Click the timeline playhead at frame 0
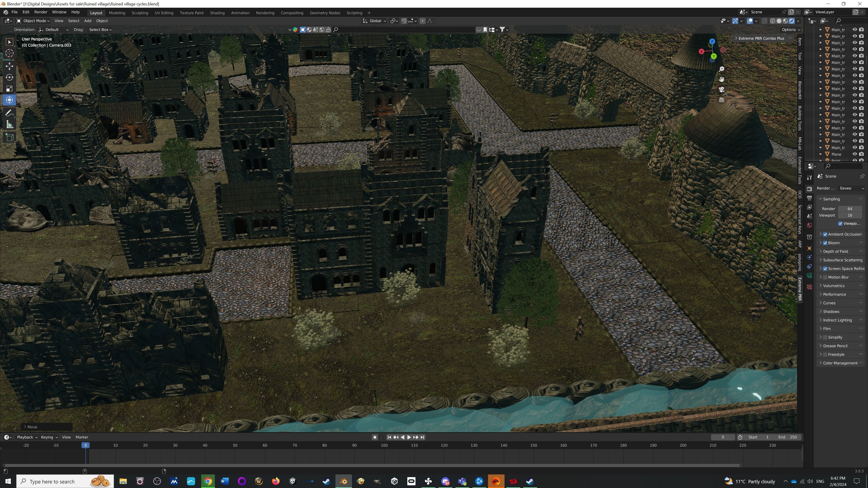Viewport: 868px width, 488px height. click(86, 445)
